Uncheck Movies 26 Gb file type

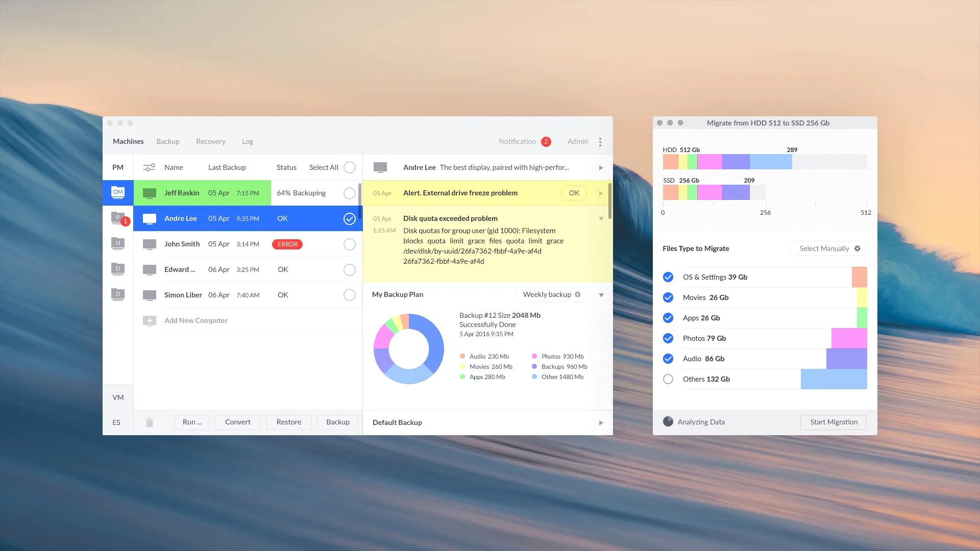(668, 297)
